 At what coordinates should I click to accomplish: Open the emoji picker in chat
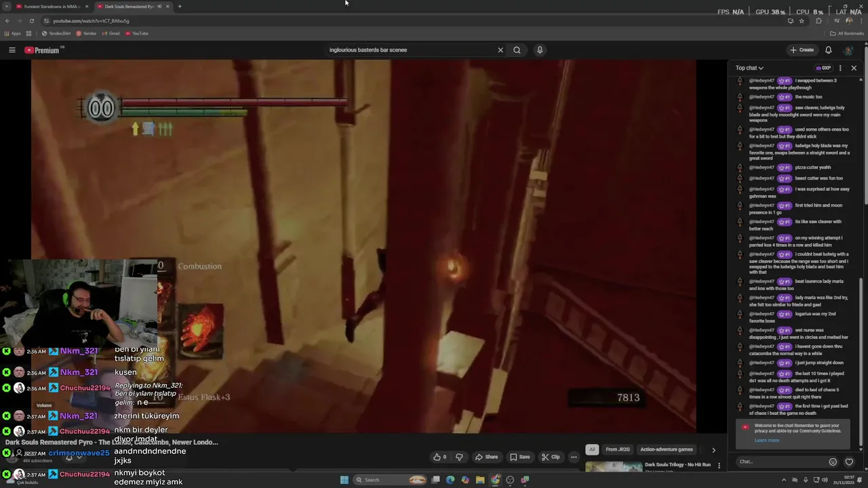click(833, 462)
